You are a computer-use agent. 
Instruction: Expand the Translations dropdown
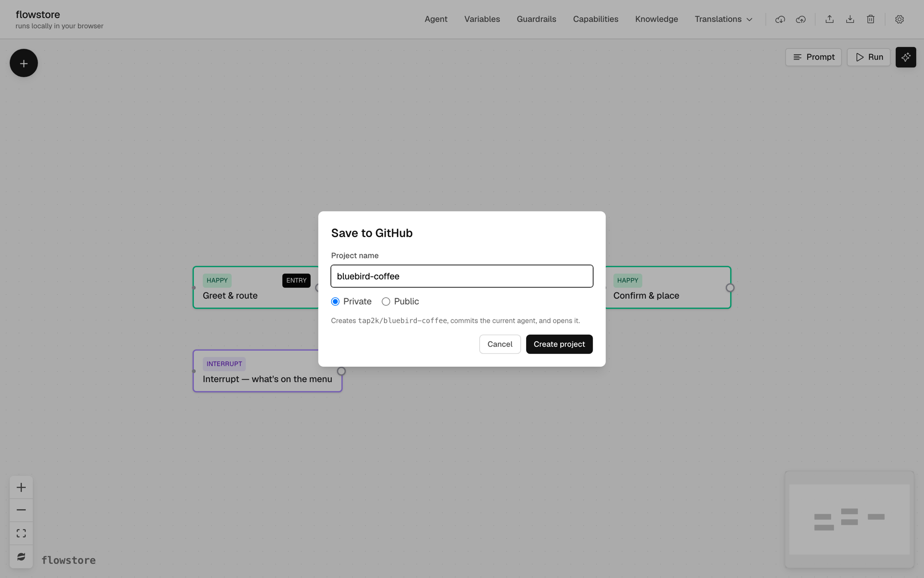tap(723, 19)
